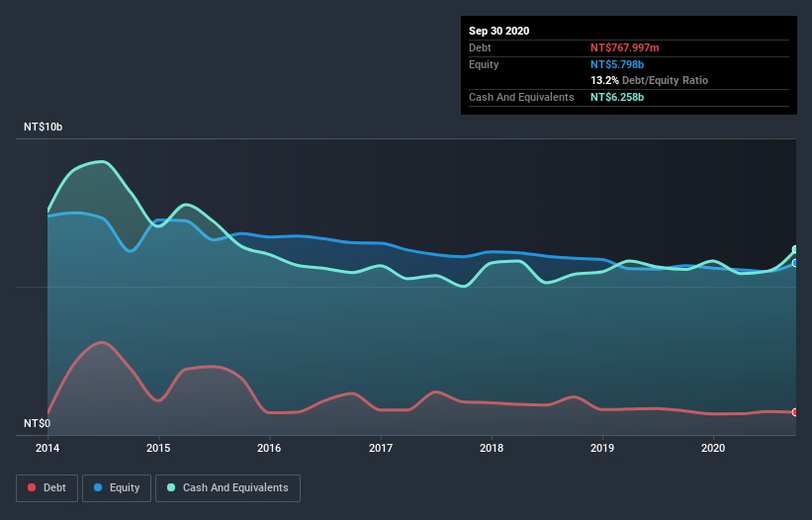
Task: Click the NT$6.258b cash value
Action: coord(617,97)
